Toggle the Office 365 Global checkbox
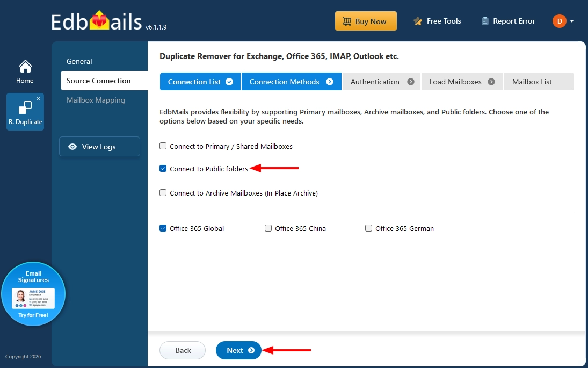This screenshot has height=368, width=588. click(x=163, y=228)
